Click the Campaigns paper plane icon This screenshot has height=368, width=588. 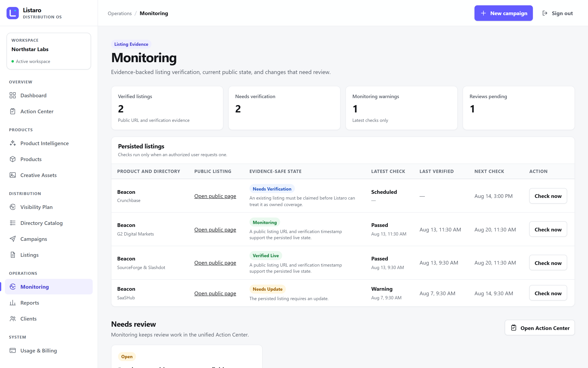pyautogui.click(x=13, y=239)
